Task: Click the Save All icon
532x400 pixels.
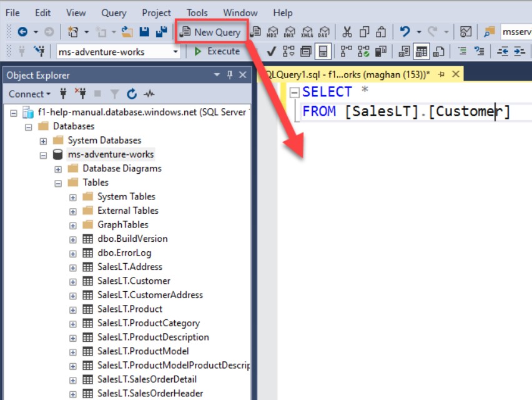Action: (162, 32)
